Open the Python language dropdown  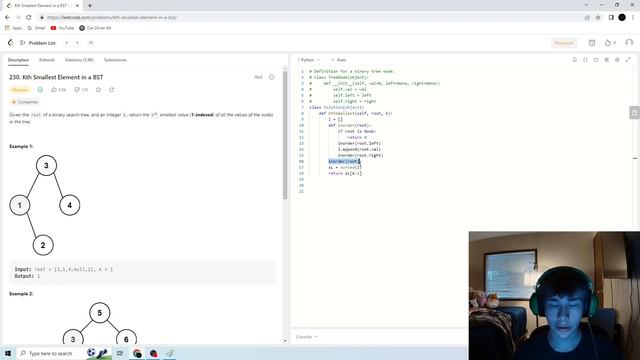pos(309,60)
